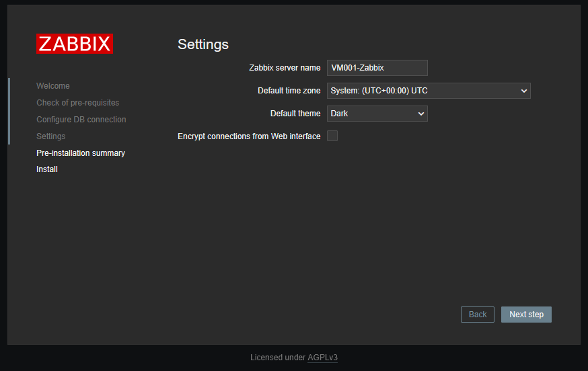
Task: Click the 'Default theme' label
Action: pos(295,114)
